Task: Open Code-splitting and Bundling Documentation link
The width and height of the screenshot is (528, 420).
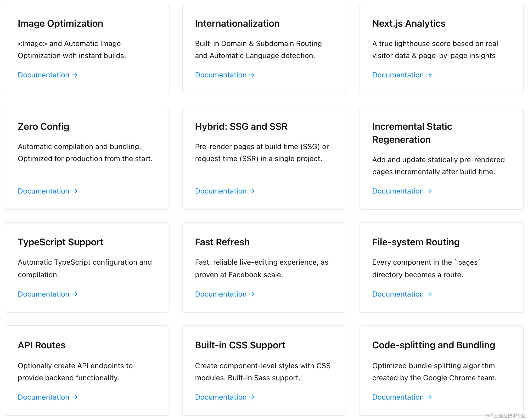Action: pos(398,397)
